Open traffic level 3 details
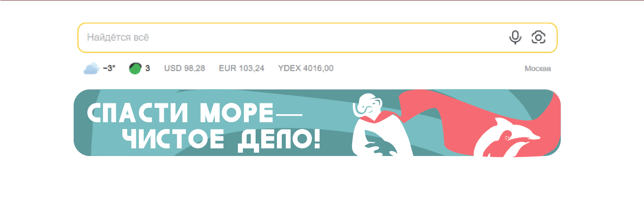Image resolution: width=644 pixels, height=197 pixels. click(x=148, y=68)
